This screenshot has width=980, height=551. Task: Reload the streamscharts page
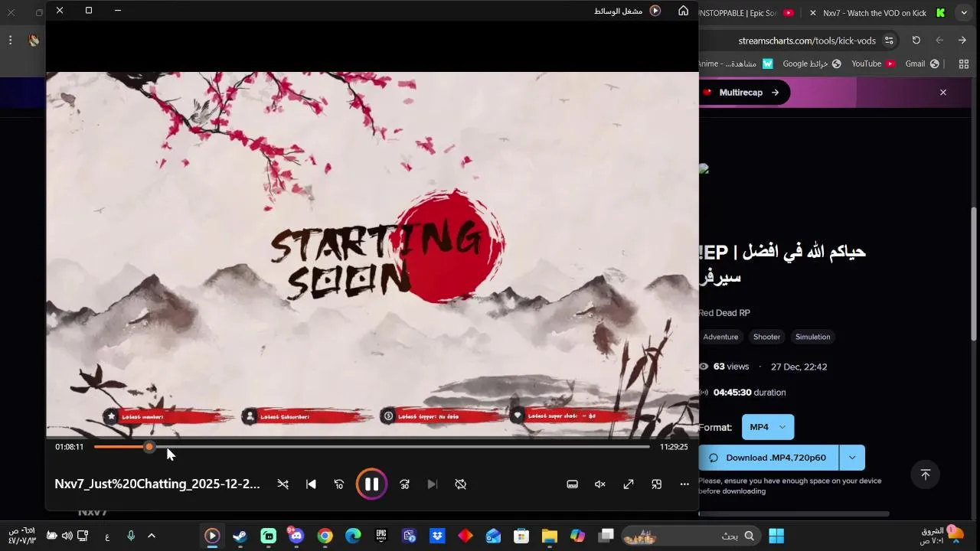[916, 41]
